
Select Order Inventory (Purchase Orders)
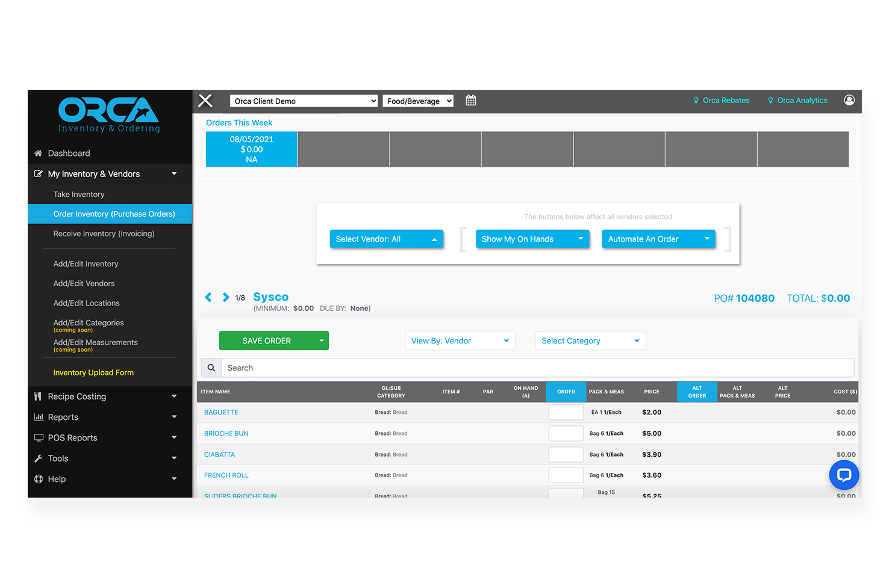110,214
